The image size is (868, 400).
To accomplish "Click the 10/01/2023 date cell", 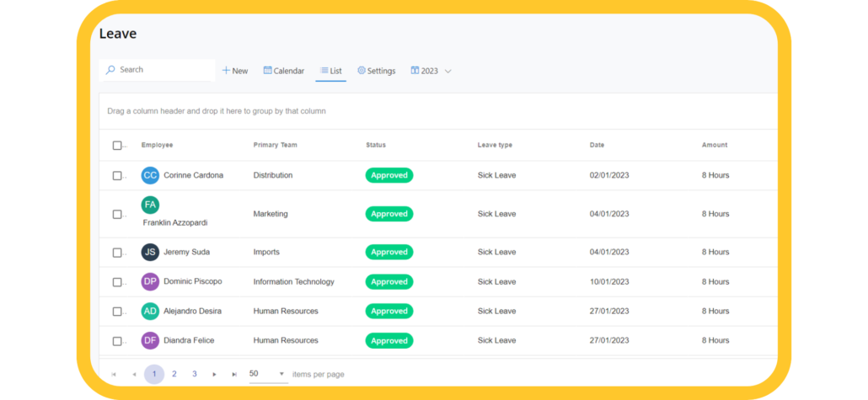I will click(x=609, y=282).
